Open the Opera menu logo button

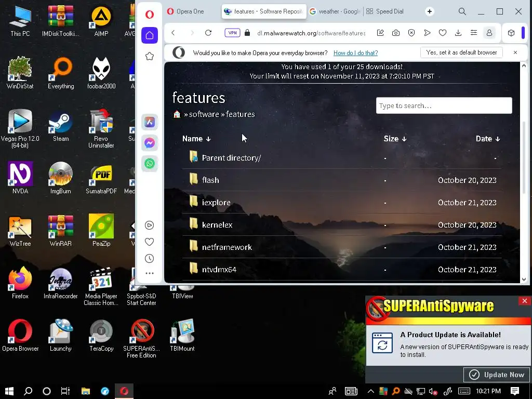tap(150, 14)
